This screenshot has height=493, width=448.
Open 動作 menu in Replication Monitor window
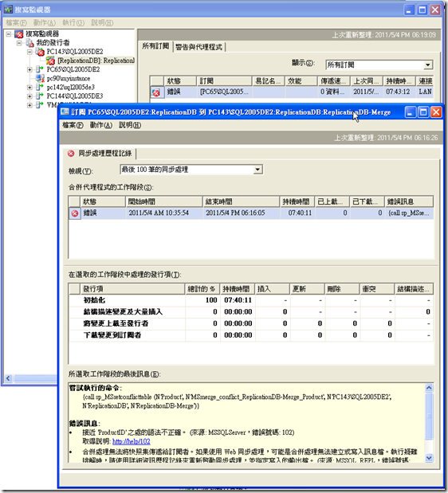[x=45, y=22]
